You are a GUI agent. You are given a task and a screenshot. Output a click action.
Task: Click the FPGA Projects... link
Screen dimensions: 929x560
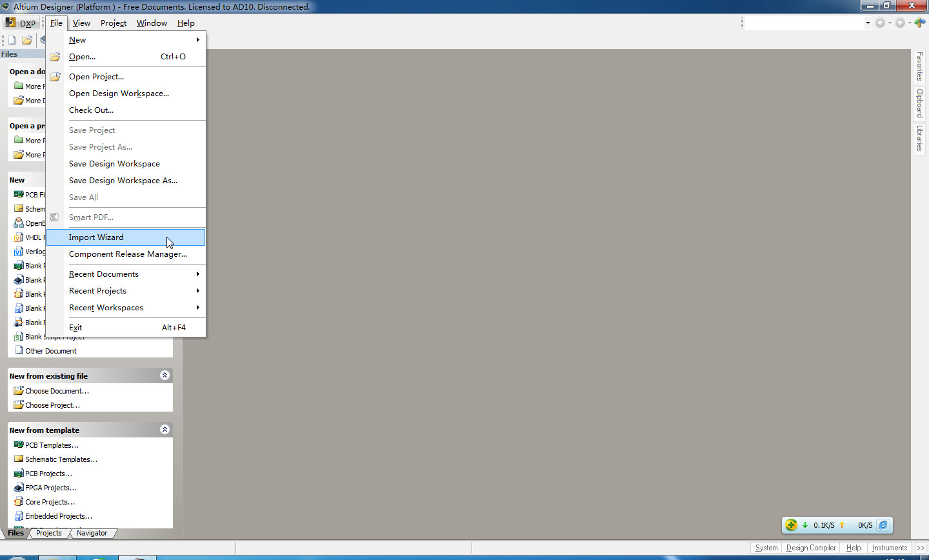[51, 488]
